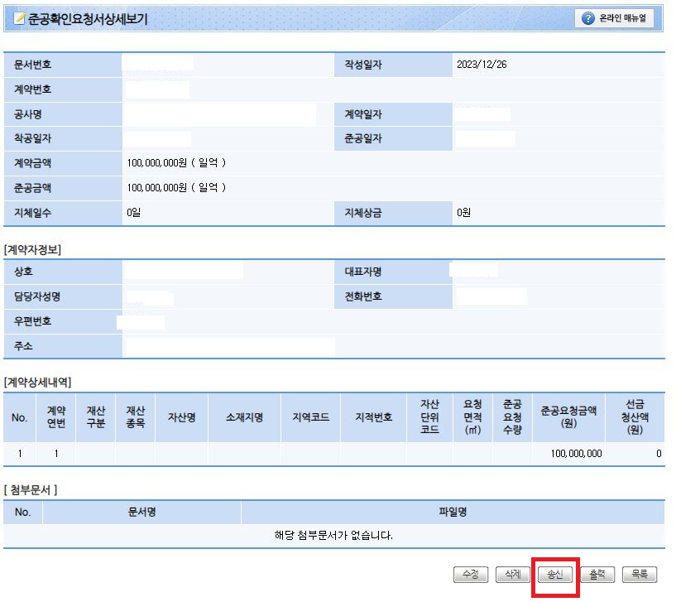This screenshot has width=700, height=602.
Task: Click the 대표자명 label
Action: [363, 272]
